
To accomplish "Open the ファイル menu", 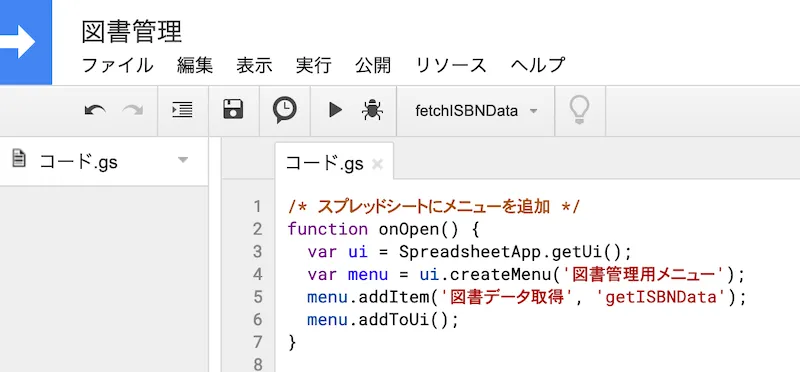I will click(x=117, y=65).
